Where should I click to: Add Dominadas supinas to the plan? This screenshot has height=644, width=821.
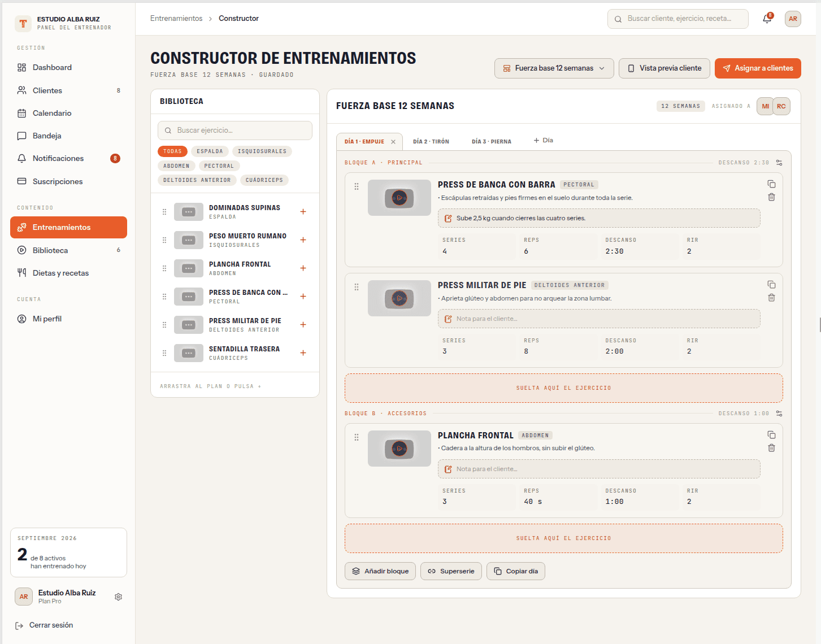point(303,212)
